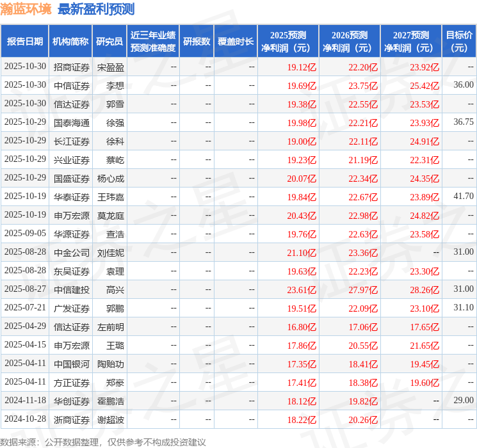Viewport: 477px width, 448px height.
Task: Click the 41.70 target price cell
Action: pos(463,196)
